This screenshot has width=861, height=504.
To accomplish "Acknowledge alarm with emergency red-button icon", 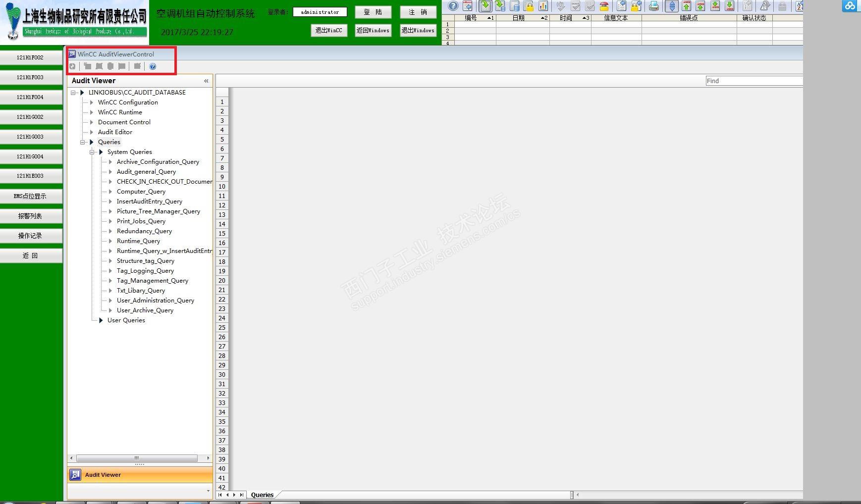I will (x=604, y=6).
